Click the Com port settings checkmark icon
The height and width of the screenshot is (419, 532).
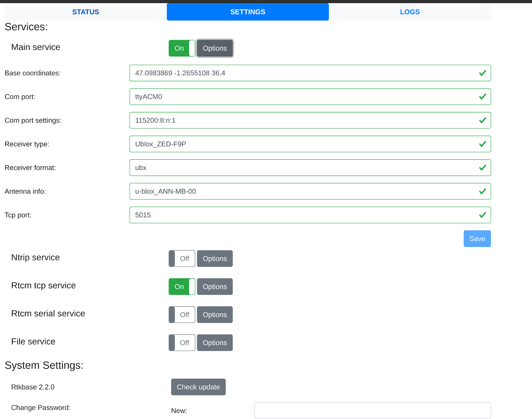coord(482,120)
